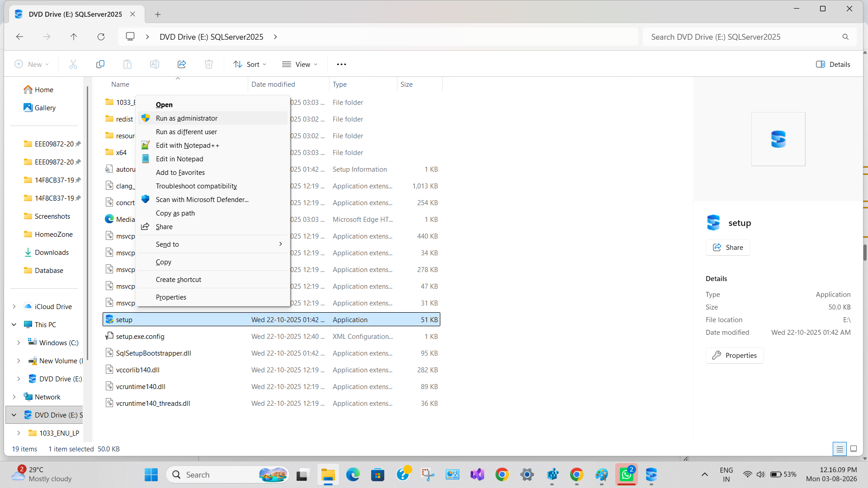868x488 pixels.
Task: Open Microsoft Store from the taskbar
Action: point(377,474)
